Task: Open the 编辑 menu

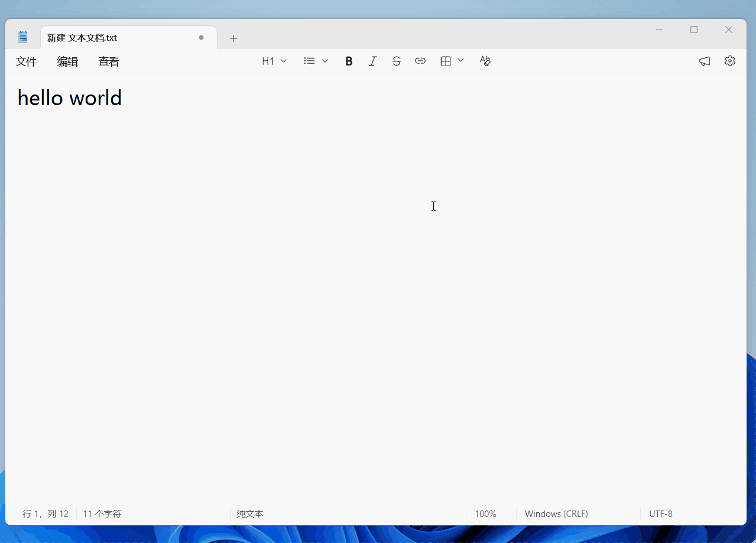Action: click(x=67, y=61)
